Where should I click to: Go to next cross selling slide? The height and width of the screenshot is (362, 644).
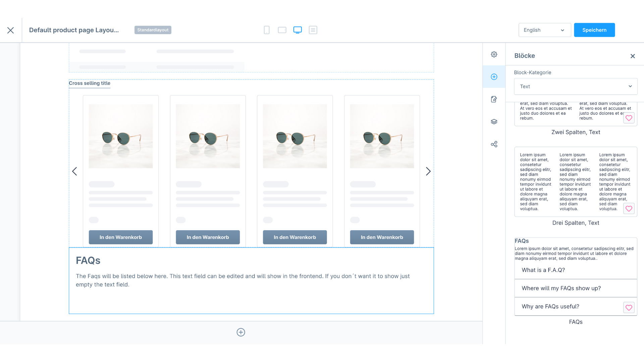click(428, 171)
